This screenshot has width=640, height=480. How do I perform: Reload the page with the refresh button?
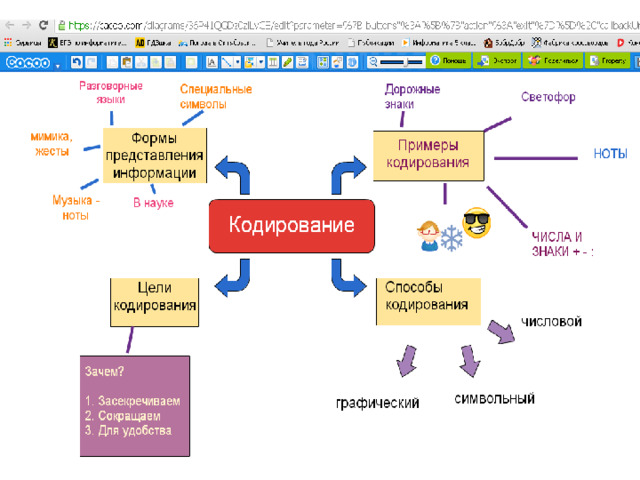tap(43, 25)
